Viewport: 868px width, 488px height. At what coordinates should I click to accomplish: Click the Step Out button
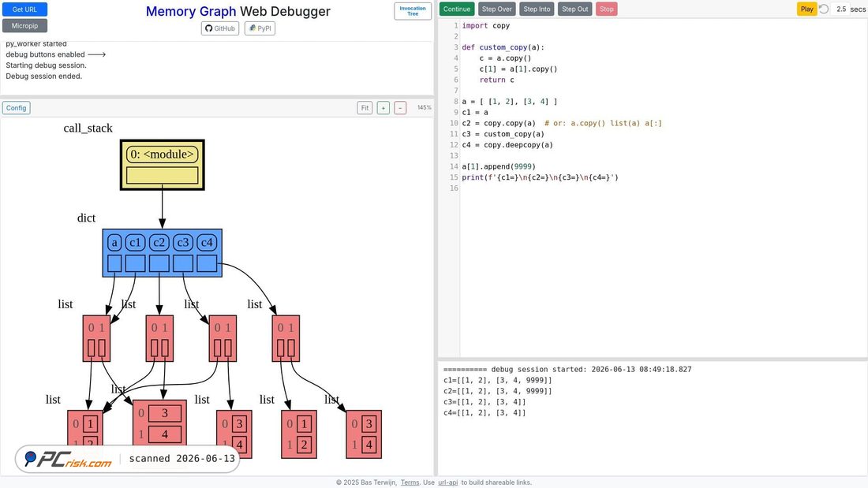(x=574, y=9)
